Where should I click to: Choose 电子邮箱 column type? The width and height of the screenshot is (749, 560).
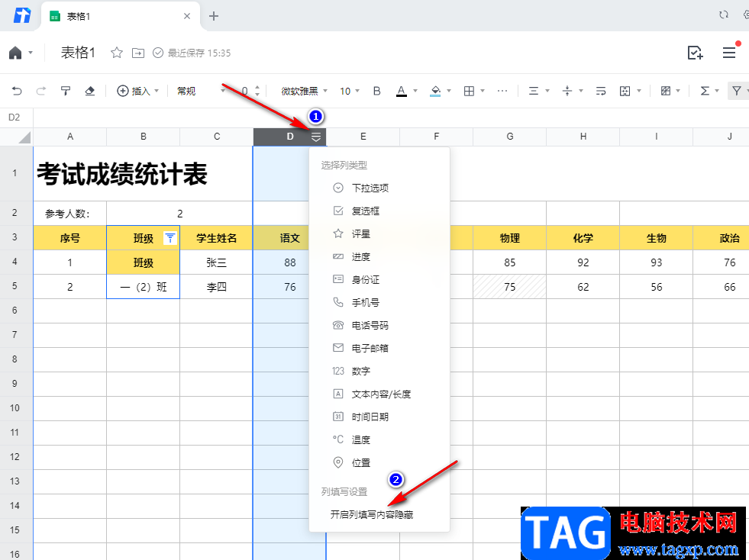tap(379, 349)
